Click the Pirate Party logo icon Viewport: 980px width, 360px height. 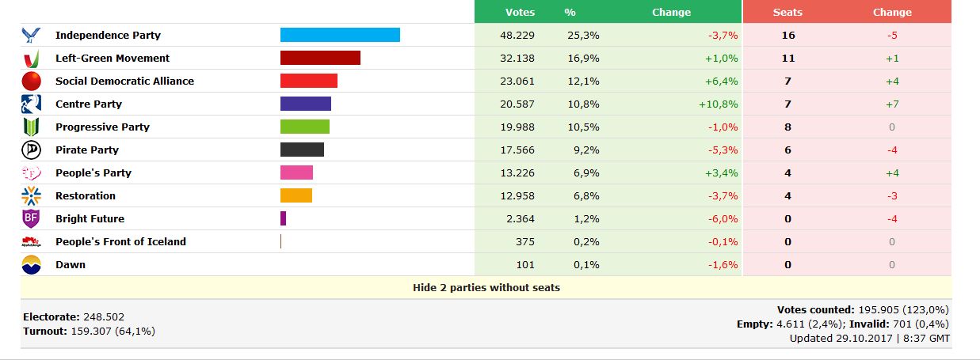(31, 150)
